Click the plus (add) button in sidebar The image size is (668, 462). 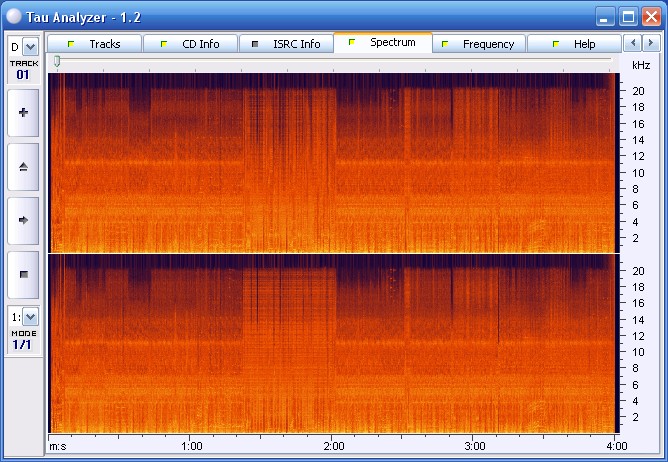pos(23,113)
